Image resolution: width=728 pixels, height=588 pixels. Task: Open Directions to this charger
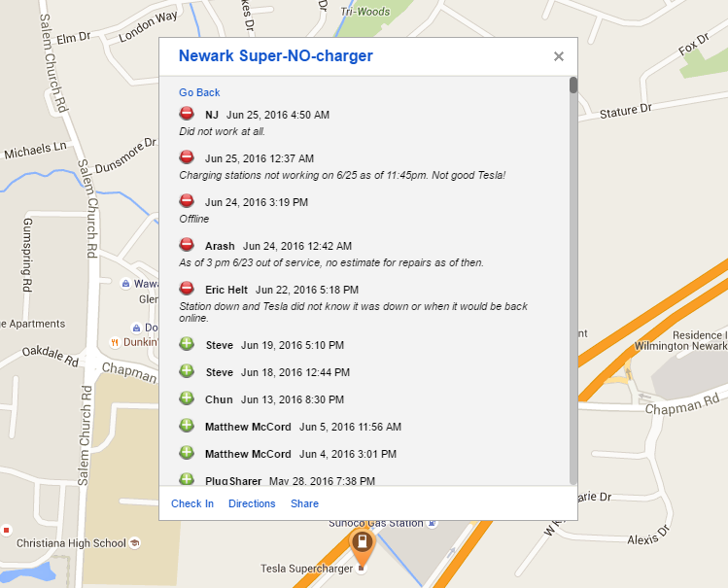coord(252,503)
